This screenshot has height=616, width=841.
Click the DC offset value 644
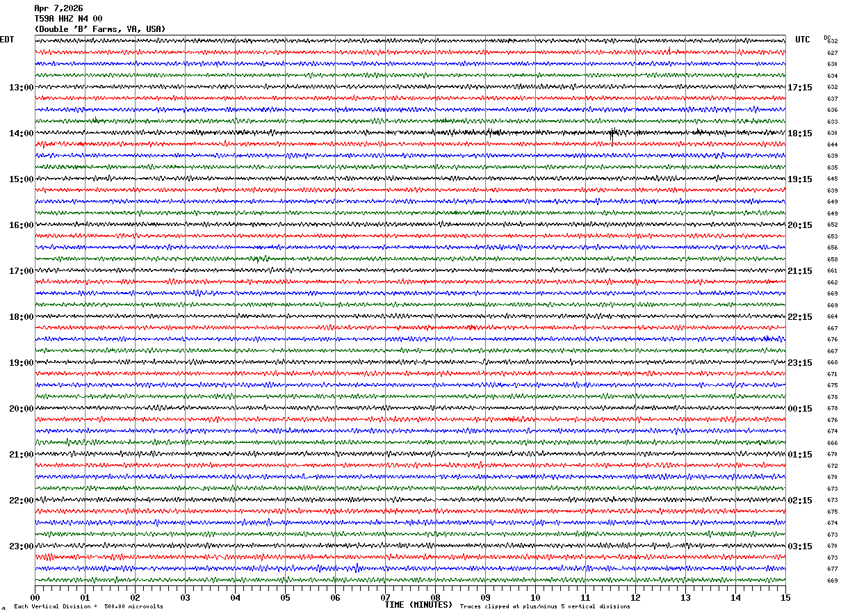[832, 145]
